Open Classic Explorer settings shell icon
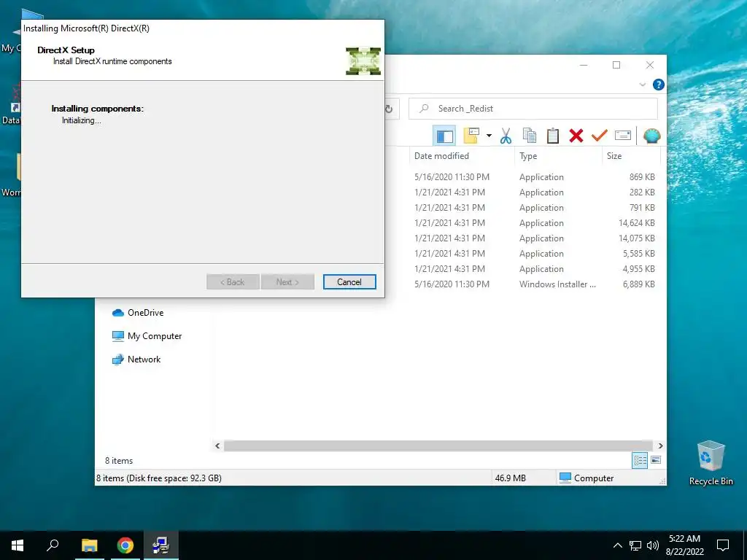This screenshot has width=747, height=560. tap(651, 136)
